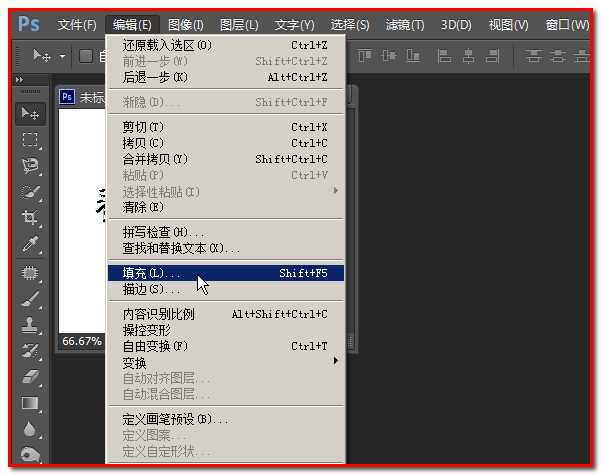The image size is (601, 475).
Task: Choose 内容识别比例 menu item
Action: [225, 314]
